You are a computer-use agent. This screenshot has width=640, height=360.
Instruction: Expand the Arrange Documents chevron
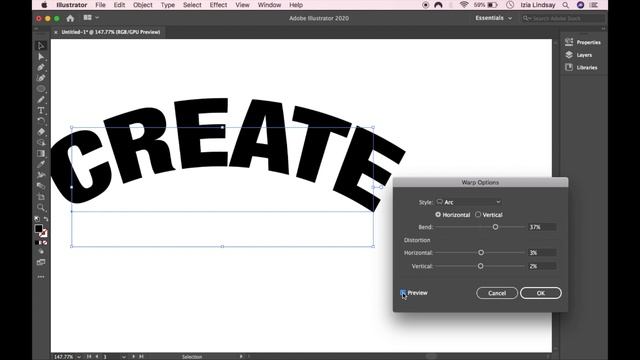point(97,18)
